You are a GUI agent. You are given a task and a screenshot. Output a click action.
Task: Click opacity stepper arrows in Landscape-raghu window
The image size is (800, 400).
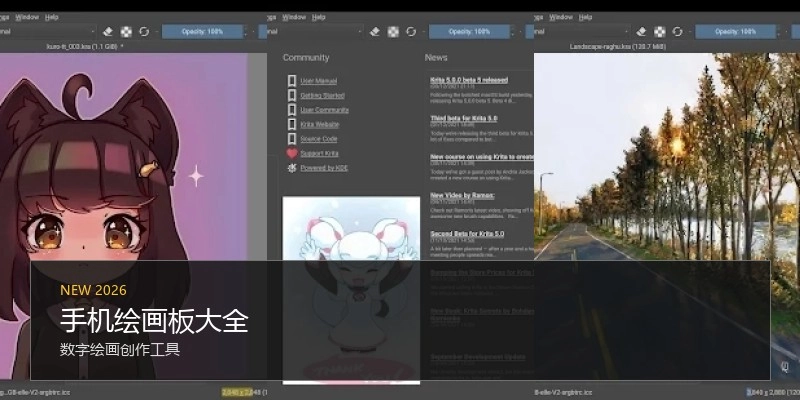pos(780,32)
